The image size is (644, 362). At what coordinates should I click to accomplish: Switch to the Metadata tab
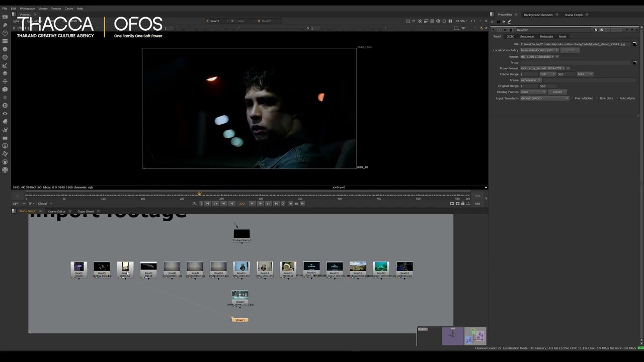tap(546, 37)
